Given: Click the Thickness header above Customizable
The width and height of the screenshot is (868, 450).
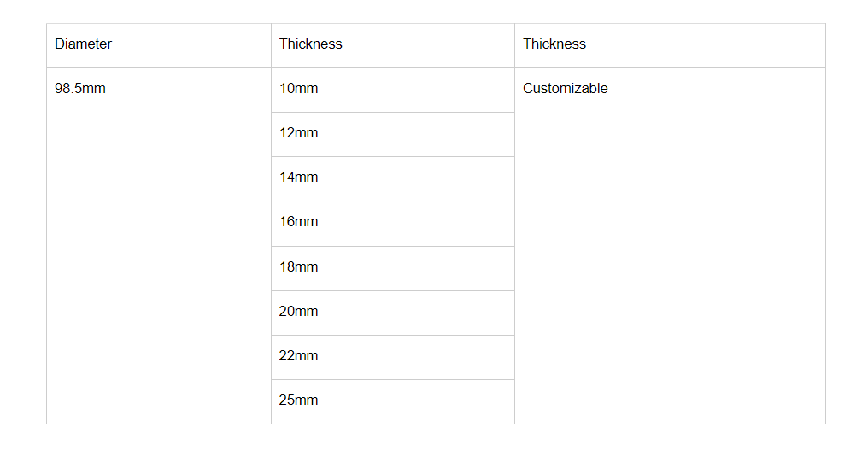Looking at the screenshot, I should pyautogui.click(x=554, y=44).
